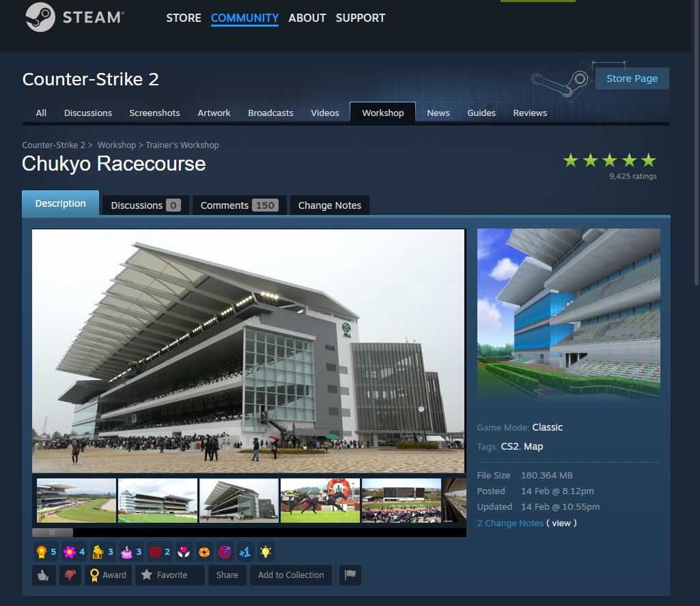Open the Store Page

(632, 78)
